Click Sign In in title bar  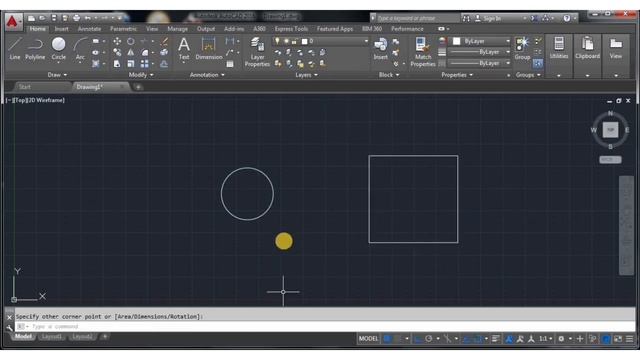492,18
